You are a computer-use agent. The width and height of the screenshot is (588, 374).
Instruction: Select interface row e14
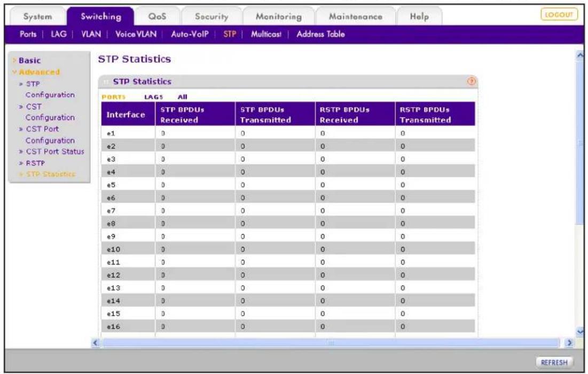pos(288,300)
